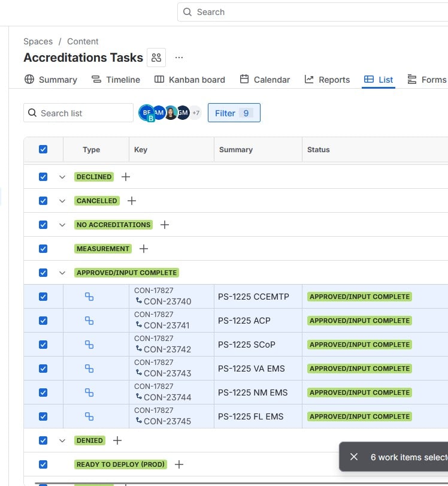Click the subtask type icon for CON-23743
Image resolution: width=448 pixels, height=486 pixels.
(89, 369)
